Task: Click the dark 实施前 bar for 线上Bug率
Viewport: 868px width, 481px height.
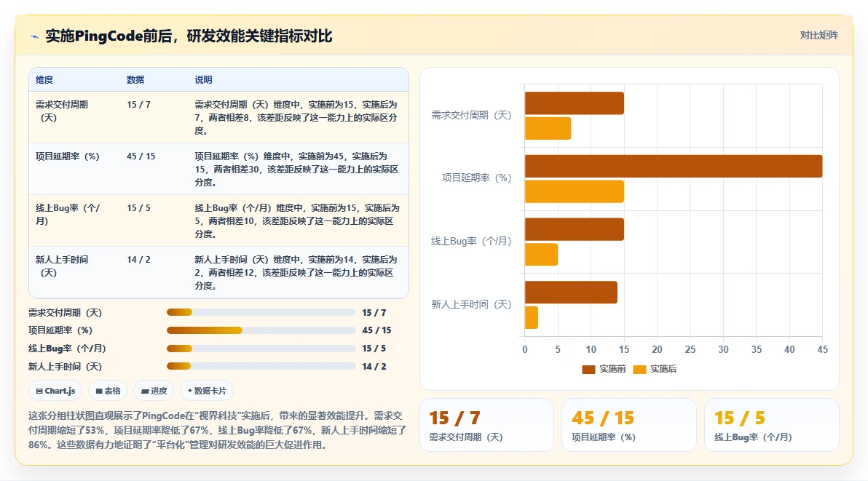Action: 574,229
